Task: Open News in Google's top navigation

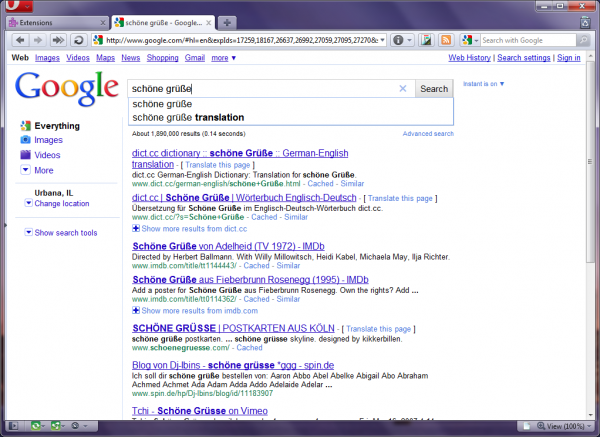Action: pos(130,58)
